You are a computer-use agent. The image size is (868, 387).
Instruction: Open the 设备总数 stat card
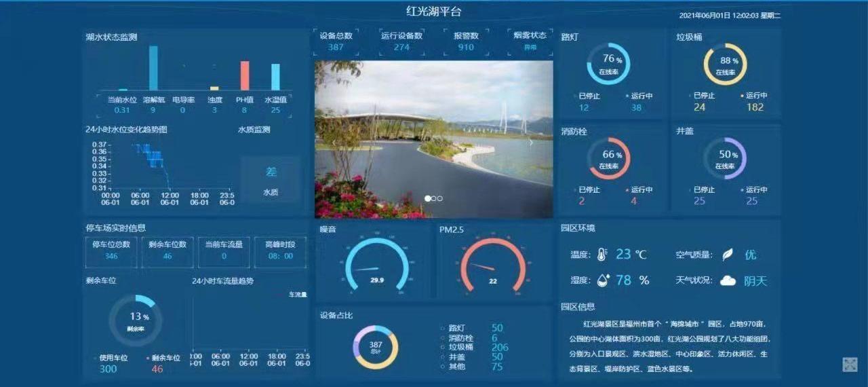(336, 41)
